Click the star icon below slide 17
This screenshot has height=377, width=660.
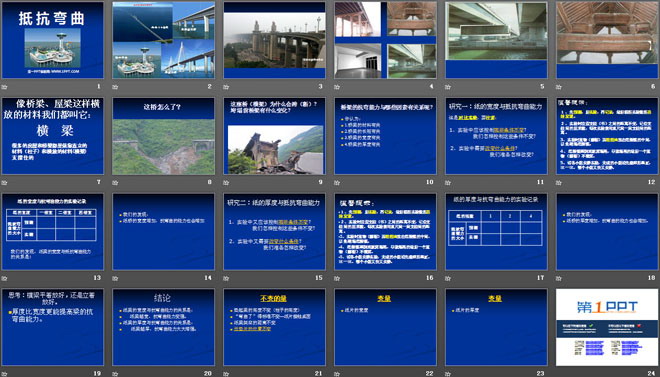(x=448, y=278)
